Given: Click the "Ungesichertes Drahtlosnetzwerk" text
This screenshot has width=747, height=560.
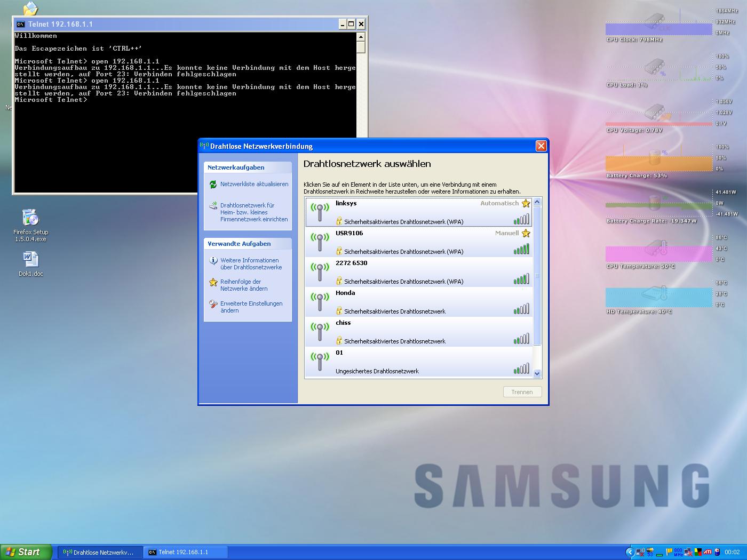Looking at the screenshot, I should coord(377,371).
